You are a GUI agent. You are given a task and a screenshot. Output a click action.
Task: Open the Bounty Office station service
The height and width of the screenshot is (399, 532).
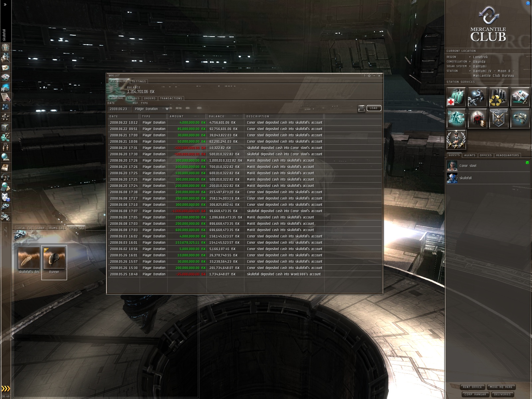point(477,118)
